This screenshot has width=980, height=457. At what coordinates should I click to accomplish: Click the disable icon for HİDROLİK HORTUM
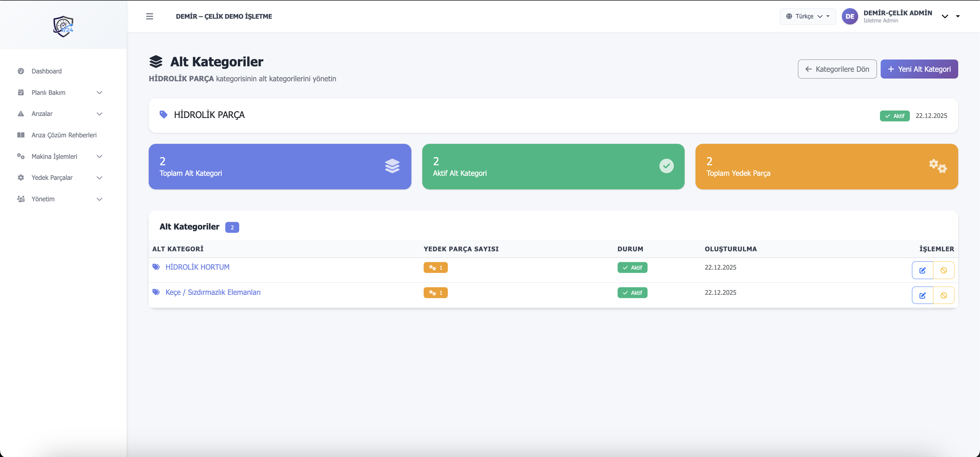[x=944, y=270]
